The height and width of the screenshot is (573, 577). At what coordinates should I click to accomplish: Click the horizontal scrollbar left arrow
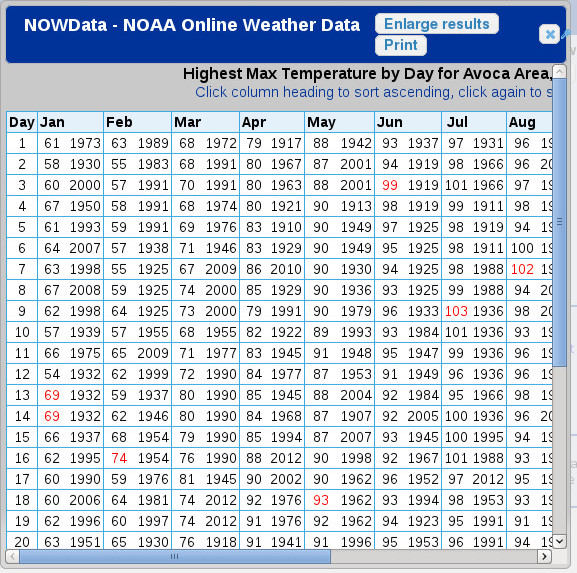[x=13, y=556]
